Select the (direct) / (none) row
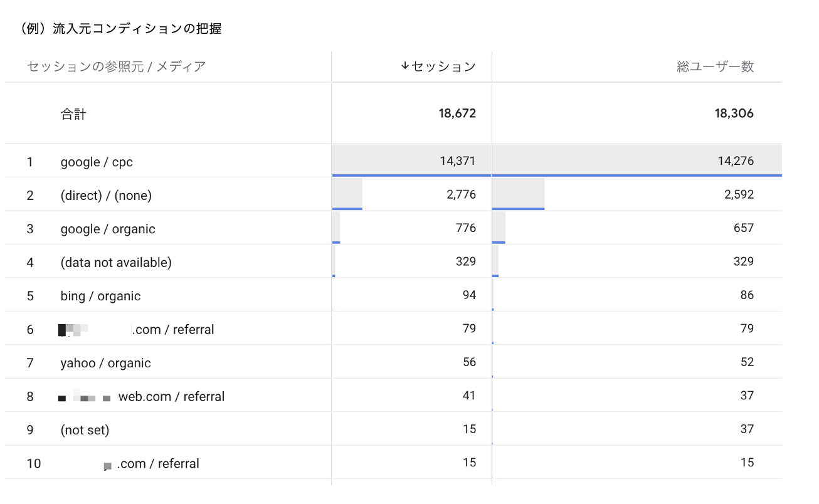 click(x=106, y=196)
